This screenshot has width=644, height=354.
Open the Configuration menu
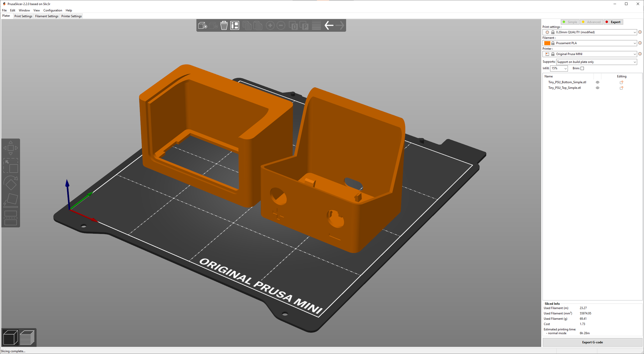click(x=53, y=10)
